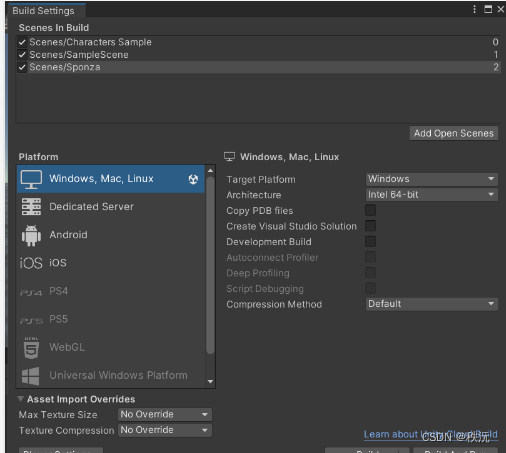Choose the WebGL HTML5 platform icon

(x=31, y=348)
